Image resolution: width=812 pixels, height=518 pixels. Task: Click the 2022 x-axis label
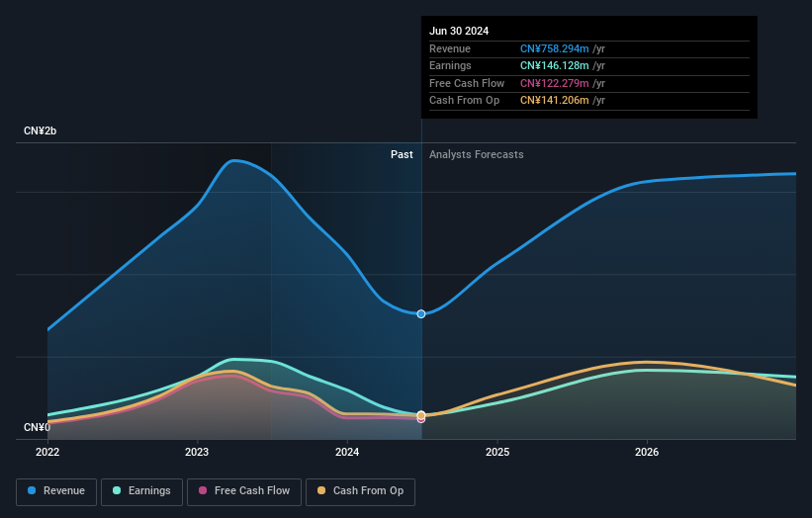[x=47, y=453]
